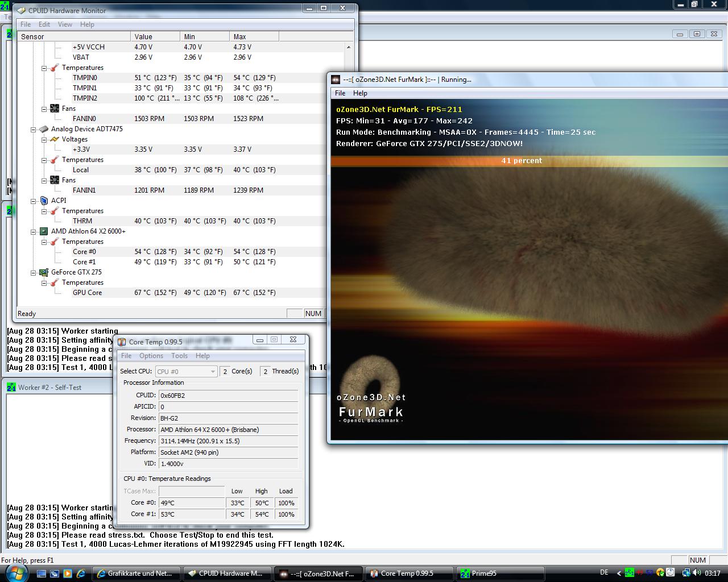Image resolution: width=728 pixels, height=582 pixels.
Task: Click Show Desktop quick launch icon
Action: pyautogui.click(x=41, y=573)
